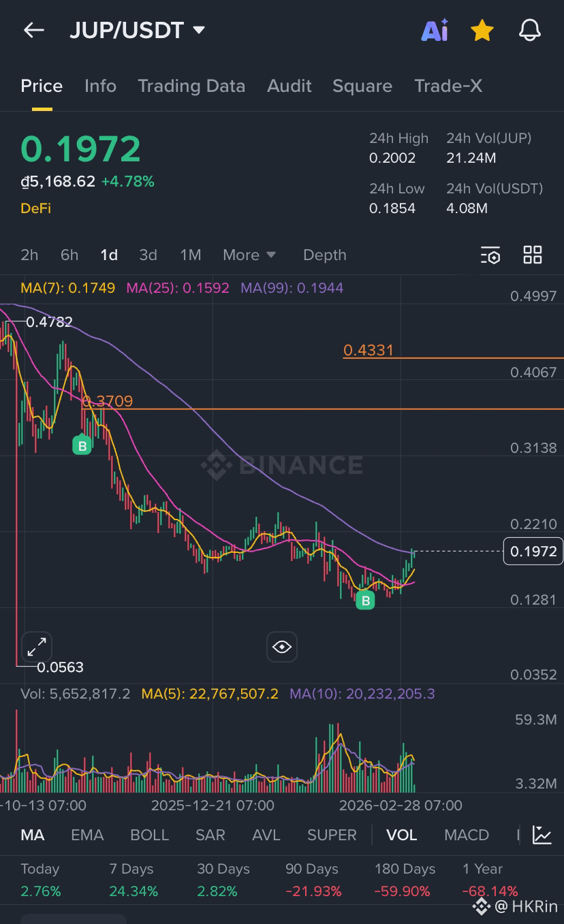
Task: Tap the 30 Days 2.82% performance
Action: click(x=223, y=880)
